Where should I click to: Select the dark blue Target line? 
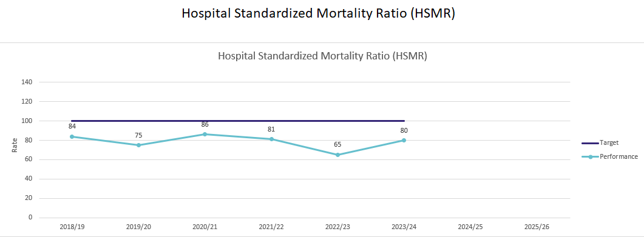click(x=238, y=121)
